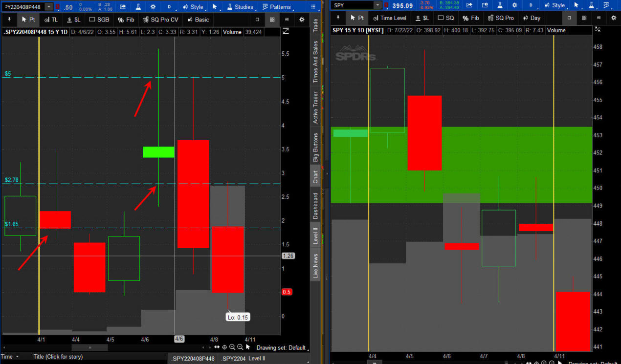Open the list menu icon at left chart top right
Image resolution: width=621 pixels, height=364 pixels.
point(313,7)
